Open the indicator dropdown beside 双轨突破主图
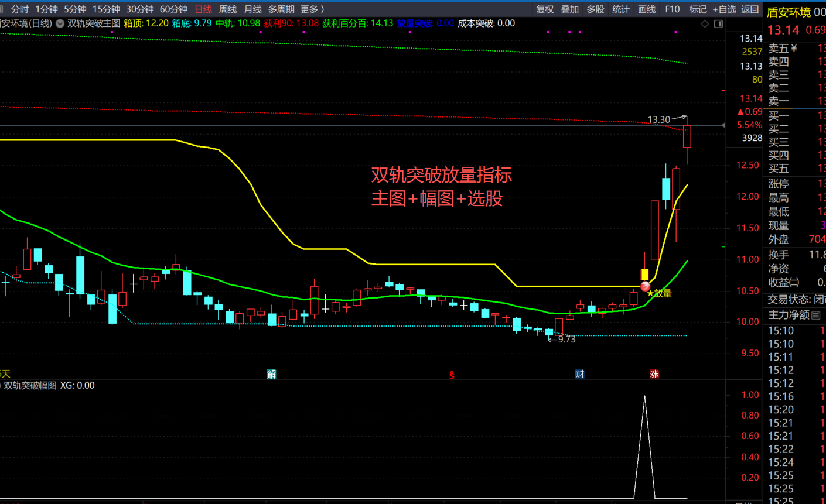 click(x=60, y=23)
